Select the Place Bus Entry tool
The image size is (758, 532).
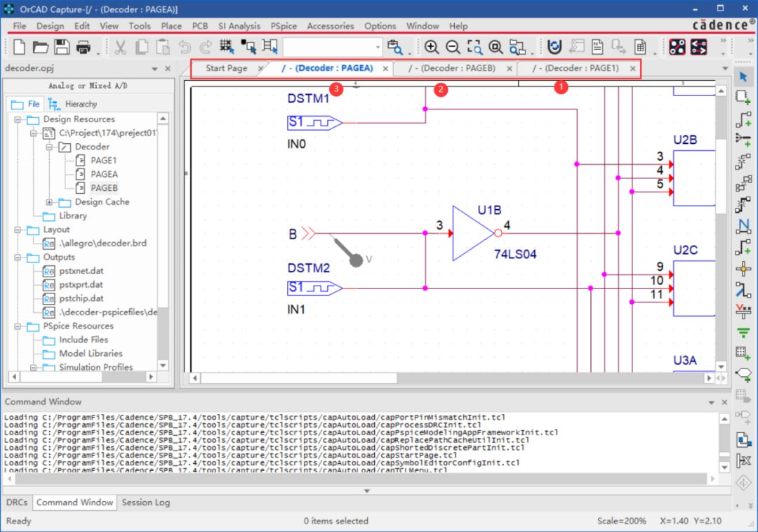pyautogui.click(x=743, y=290)
